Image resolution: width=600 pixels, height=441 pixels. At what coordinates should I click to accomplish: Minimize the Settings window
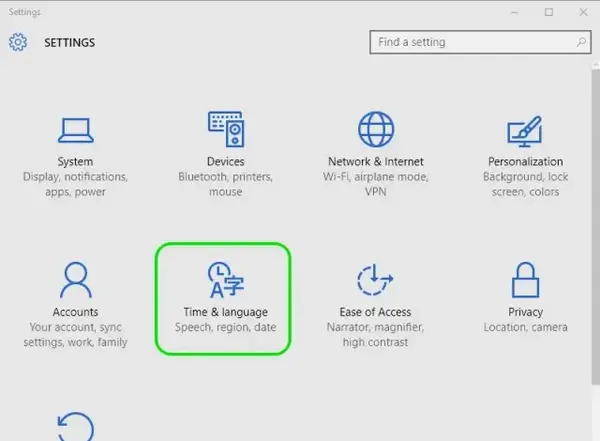pos(515,12)
